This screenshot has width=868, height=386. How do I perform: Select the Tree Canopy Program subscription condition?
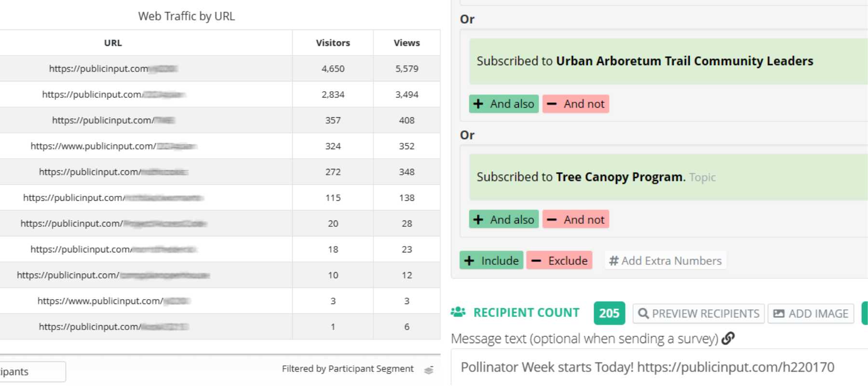668,177
